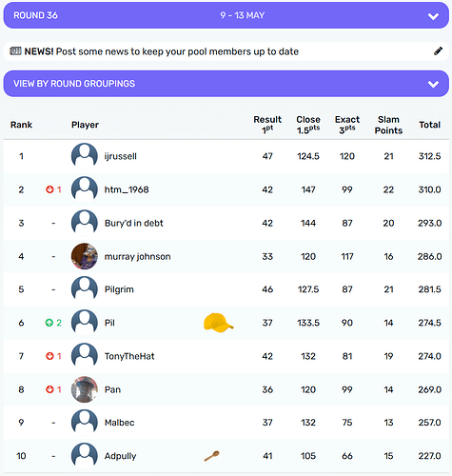Click ijrussell's default avatar icon
Image resolution: width=452 pixels, height=476 pixels.
pyautogui.click(x=85, y=156)
